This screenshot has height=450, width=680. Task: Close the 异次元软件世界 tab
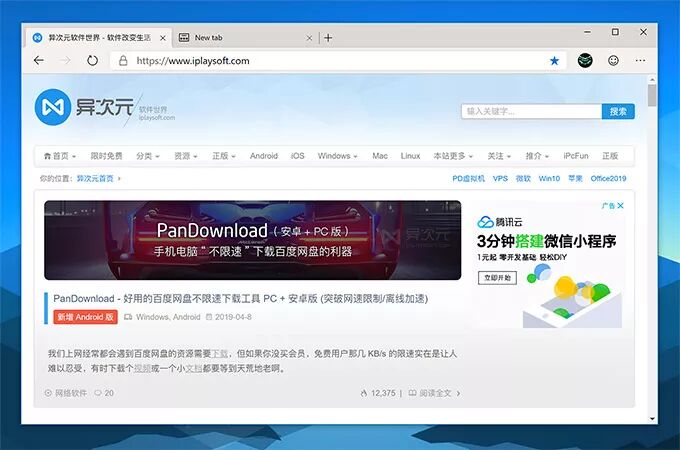pyautogui.click(x=163, y=38)
